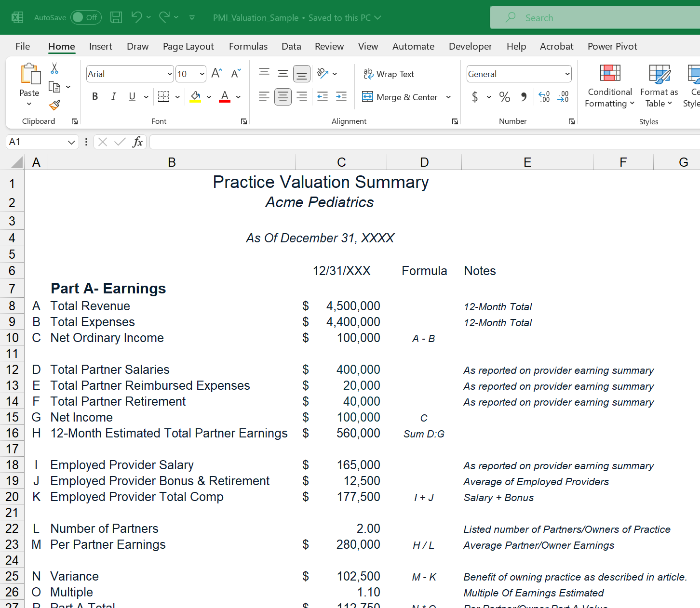
Task: Switch to the Insert tab
Action: [x=100, y=46]
